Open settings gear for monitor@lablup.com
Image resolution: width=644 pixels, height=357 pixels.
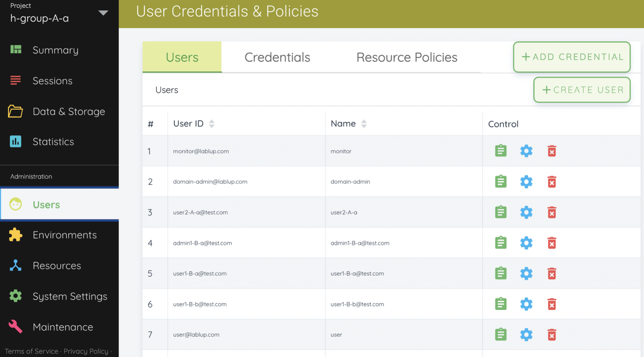click(526, 151)
